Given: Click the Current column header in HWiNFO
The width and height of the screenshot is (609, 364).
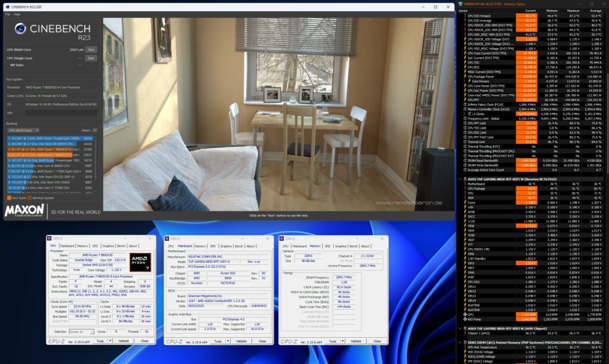Looking at the screenshot, I should click(x=530, y=11).
